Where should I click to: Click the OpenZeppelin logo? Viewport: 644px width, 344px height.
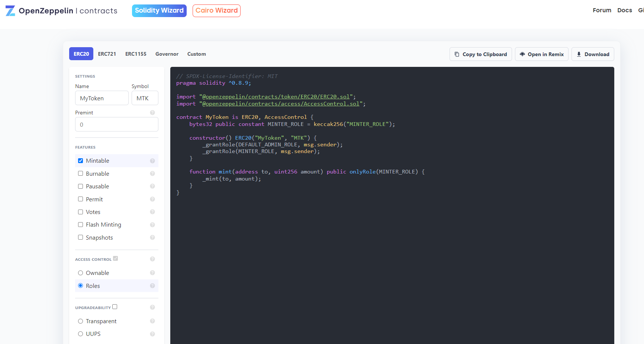tap(10, 10)
